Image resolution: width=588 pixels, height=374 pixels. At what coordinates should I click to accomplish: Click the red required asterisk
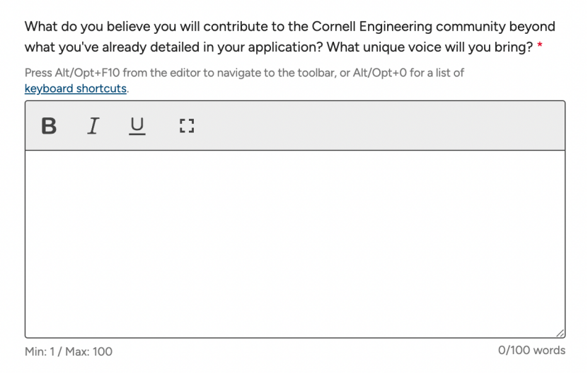540,46
